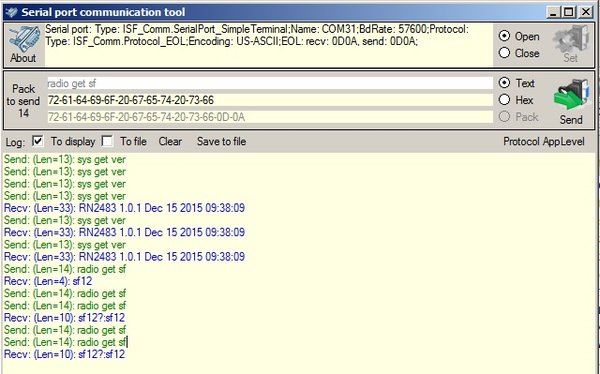Choose the Hex input mode radio button
The image size is (600, 374).
click(504, 100)
